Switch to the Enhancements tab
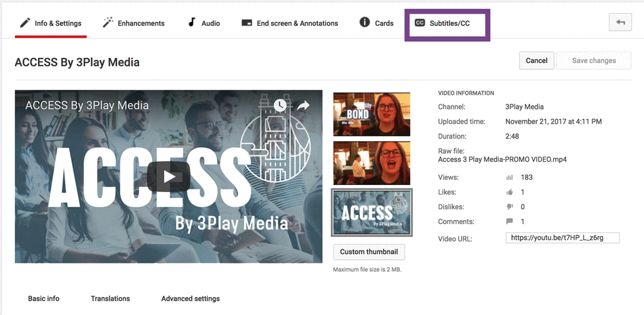This screenshot has height=315, width=644. tap(134, 23)
